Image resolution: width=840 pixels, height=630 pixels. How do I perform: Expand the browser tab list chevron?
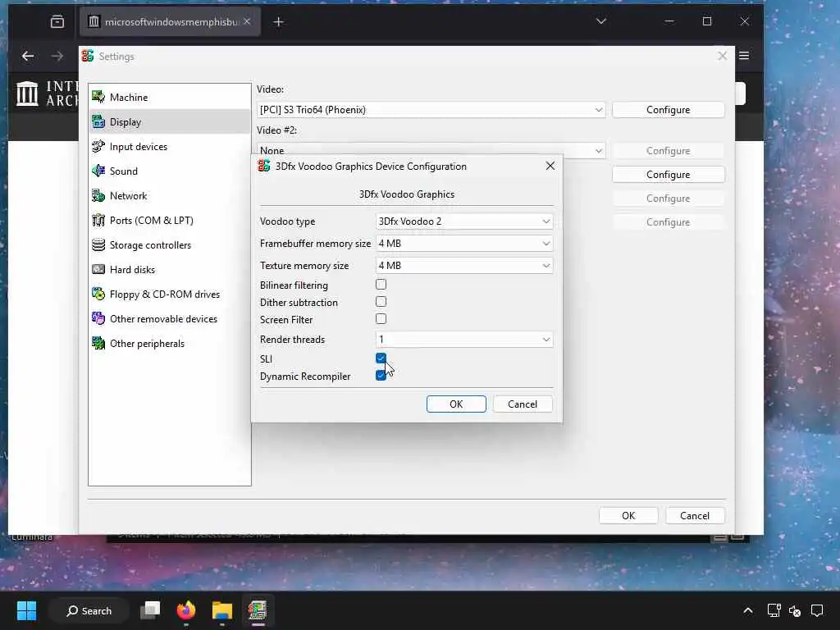pyautogui.click(x=601, y=21)
